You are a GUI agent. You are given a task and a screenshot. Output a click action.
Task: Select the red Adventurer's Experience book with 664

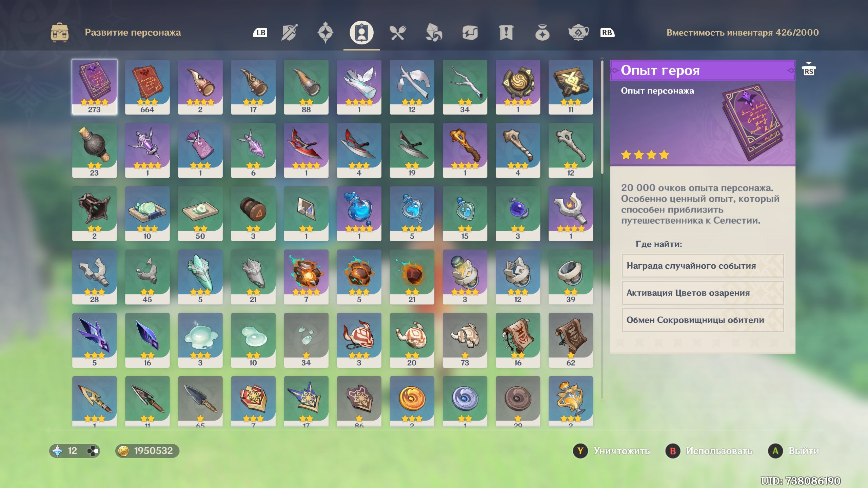(x=147, y=87)
